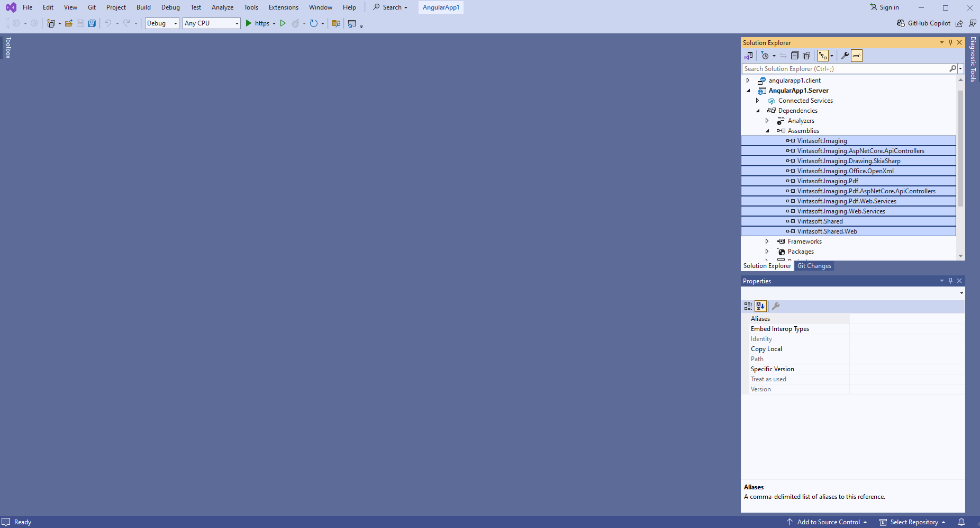Viewport: 980px width, 528px height.
Task: Switch to the Git Changes tab
Action: point(814,266)
